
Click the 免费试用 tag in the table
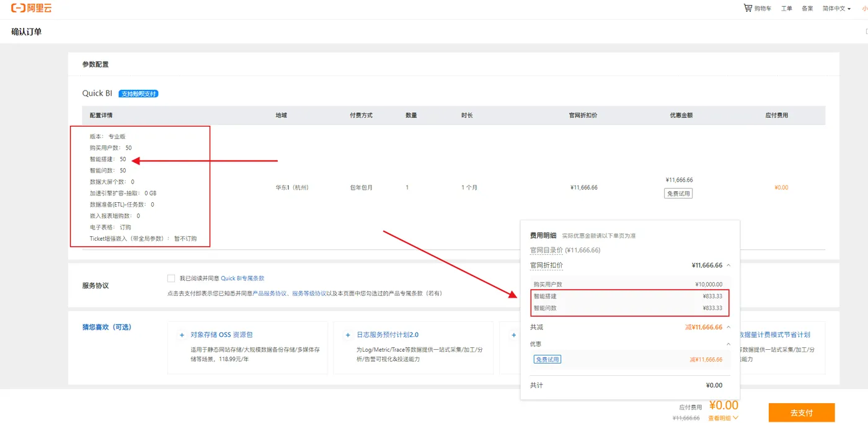678,194
